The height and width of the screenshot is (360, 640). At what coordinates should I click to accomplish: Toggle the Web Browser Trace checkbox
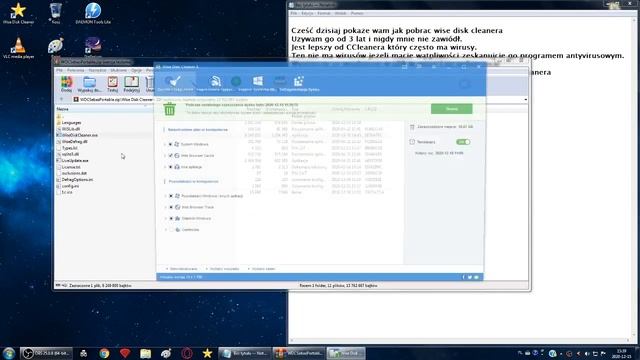click(x=171, y=207)
